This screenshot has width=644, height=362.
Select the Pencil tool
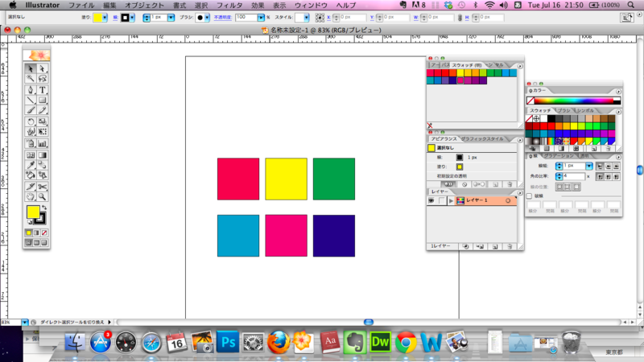pyautogui.click(x=43, y=110)
